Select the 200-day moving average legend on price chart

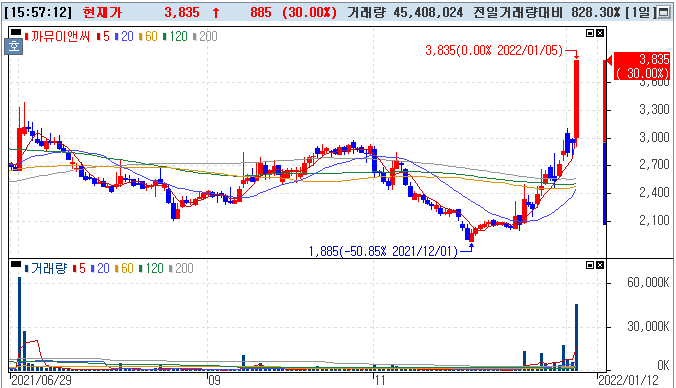(205, 37)
